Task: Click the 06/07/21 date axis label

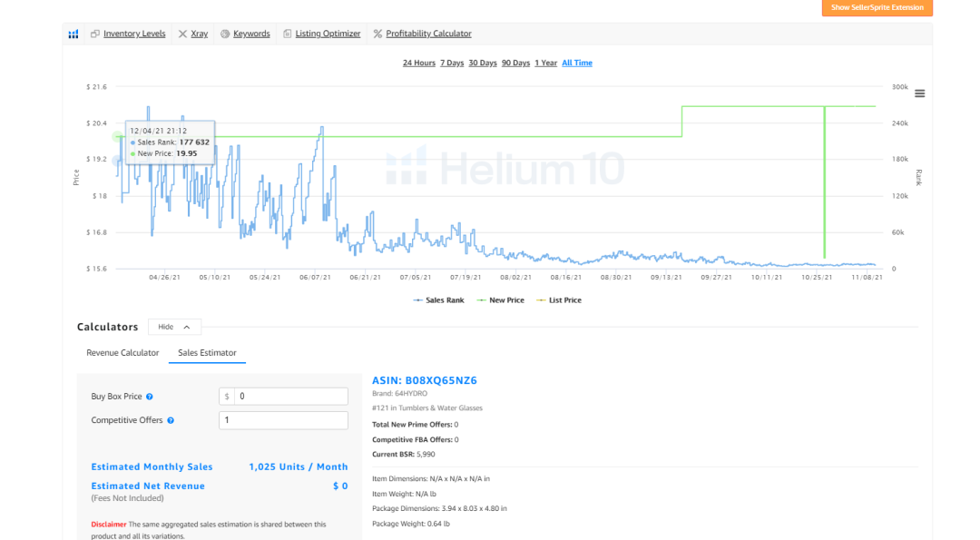Action: pyautogui.click(x=315, y=277)
